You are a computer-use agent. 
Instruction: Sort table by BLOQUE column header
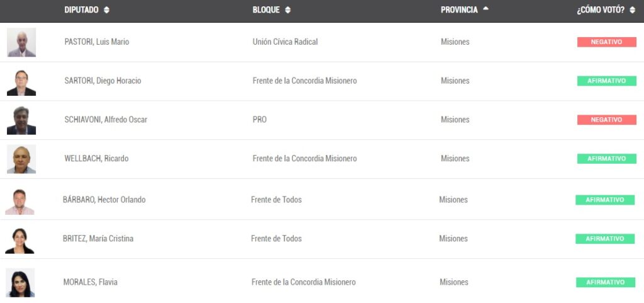click(266, 10)
